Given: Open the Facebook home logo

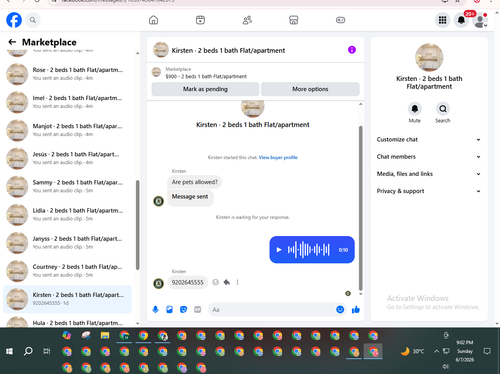Looking at the screenshot, I should [14, 20].
